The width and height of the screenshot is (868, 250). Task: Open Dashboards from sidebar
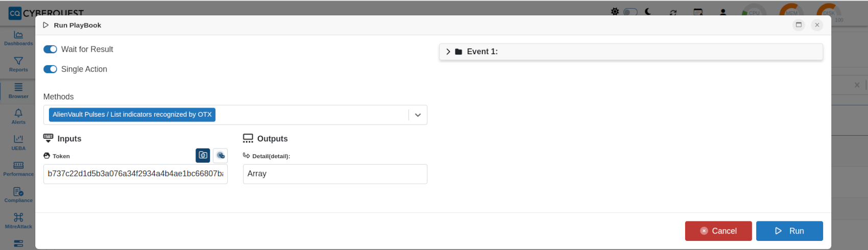tap(18, 38)
